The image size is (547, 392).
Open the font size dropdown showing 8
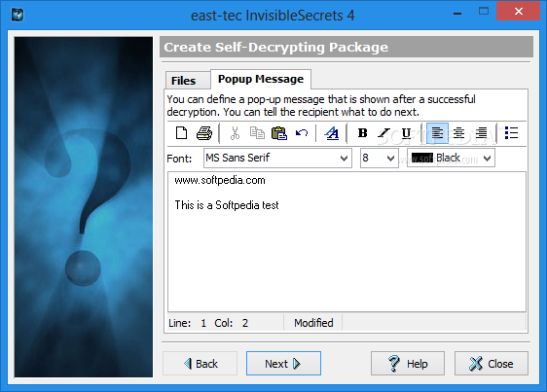click(x=380, y=158)
